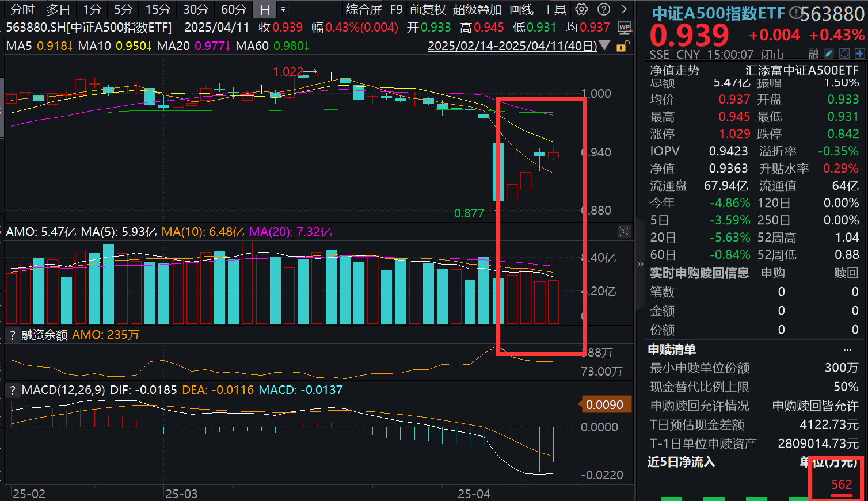Viewport: 868px width, 501px height.
Task: Select the pencil alert-edit icon beside 融
Action: 829,53
